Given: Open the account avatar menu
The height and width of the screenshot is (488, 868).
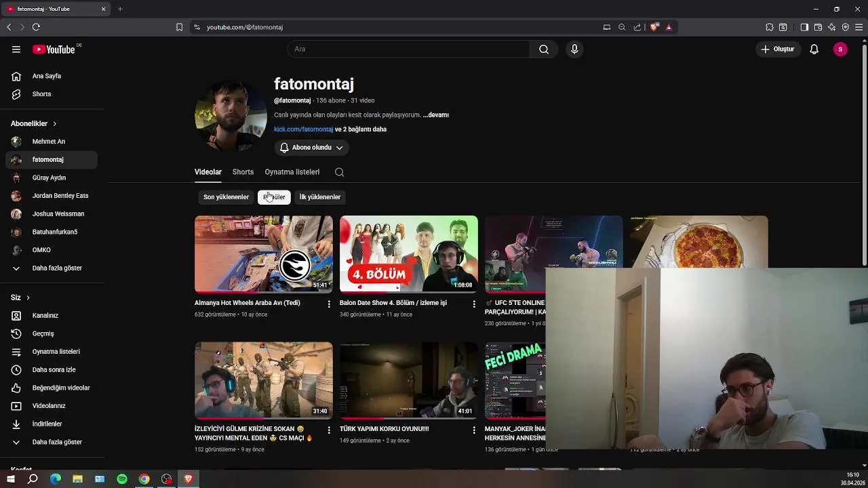Looking at the screenshot, I should click(x=840, y=49).
